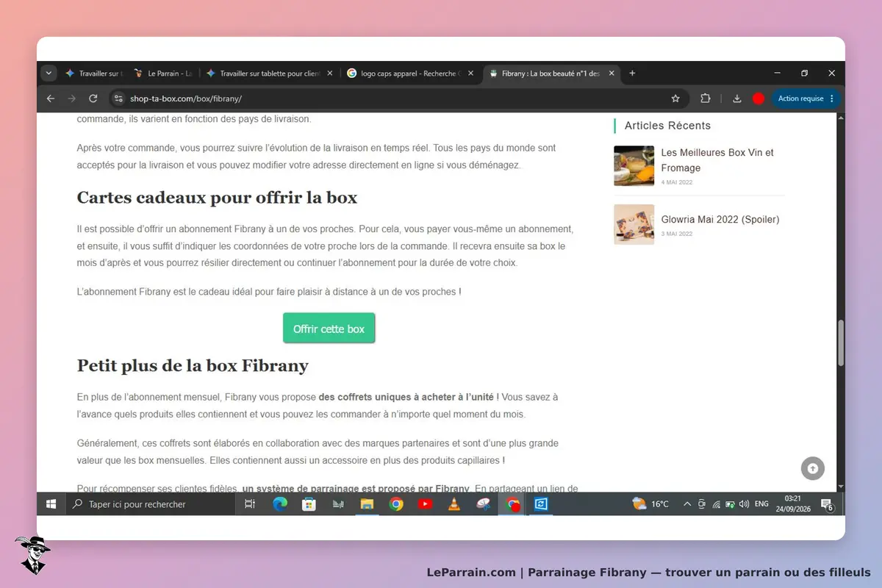Open the Chrome downloads icon
882x588 pixels.
737,98
